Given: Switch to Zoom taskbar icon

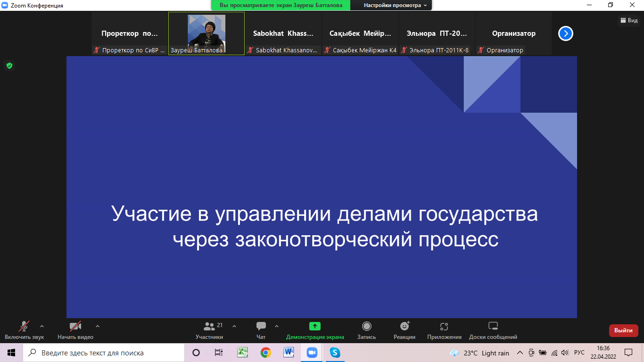Looking at the screenshot, I should pos(312,353).
